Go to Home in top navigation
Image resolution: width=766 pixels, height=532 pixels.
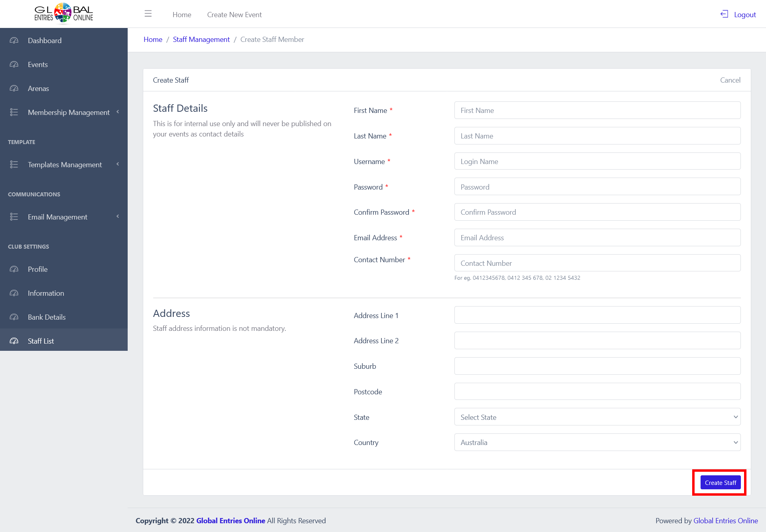click(x=182, y=14)
